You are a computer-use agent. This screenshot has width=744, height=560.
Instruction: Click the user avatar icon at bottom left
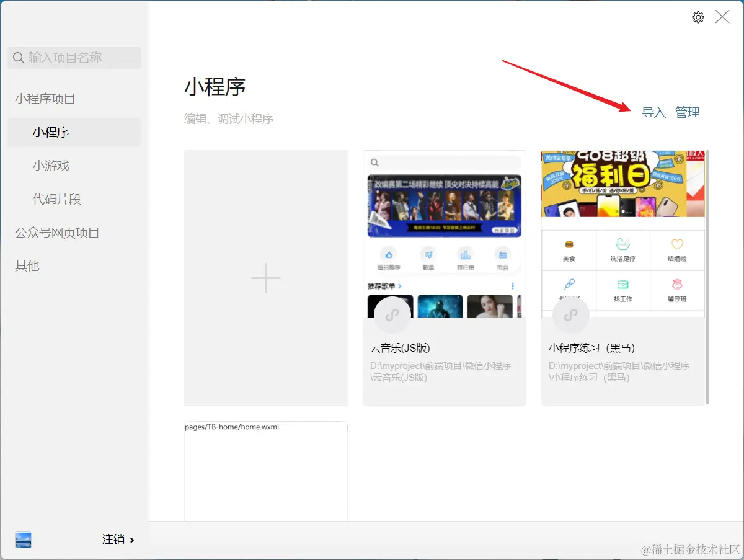tap(24, 540)
